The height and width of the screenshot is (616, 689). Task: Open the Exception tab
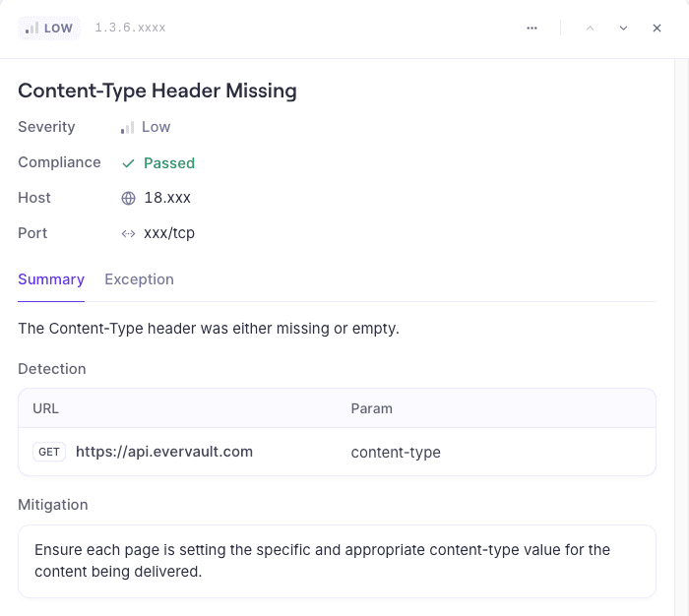pyautogui.click(x=139, y=279)
